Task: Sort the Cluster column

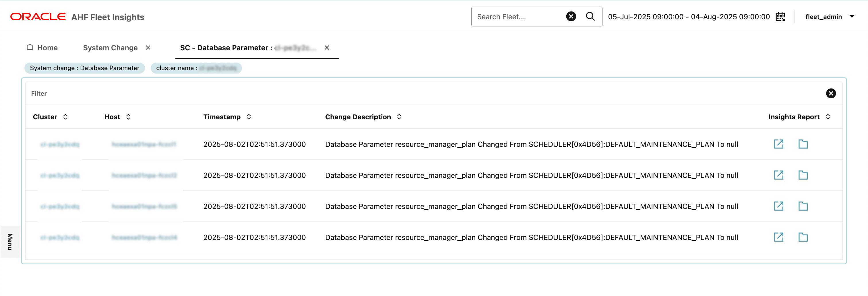Action: (x=66, y=117)
